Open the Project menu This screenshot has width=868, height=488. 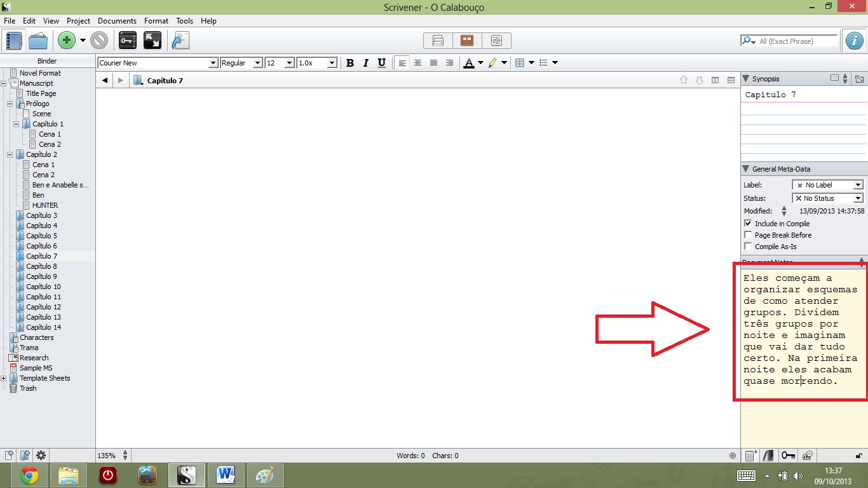[78, 20]
